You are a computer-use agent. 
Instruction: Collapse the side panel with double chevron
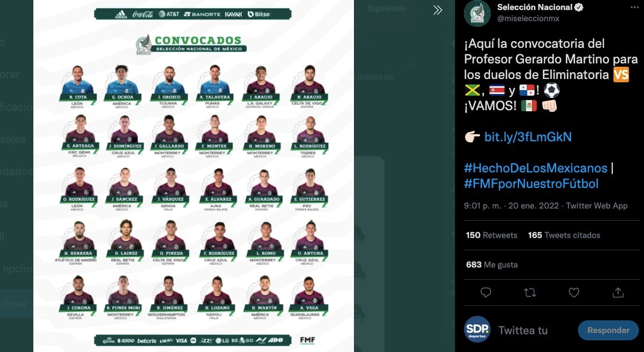438,10
